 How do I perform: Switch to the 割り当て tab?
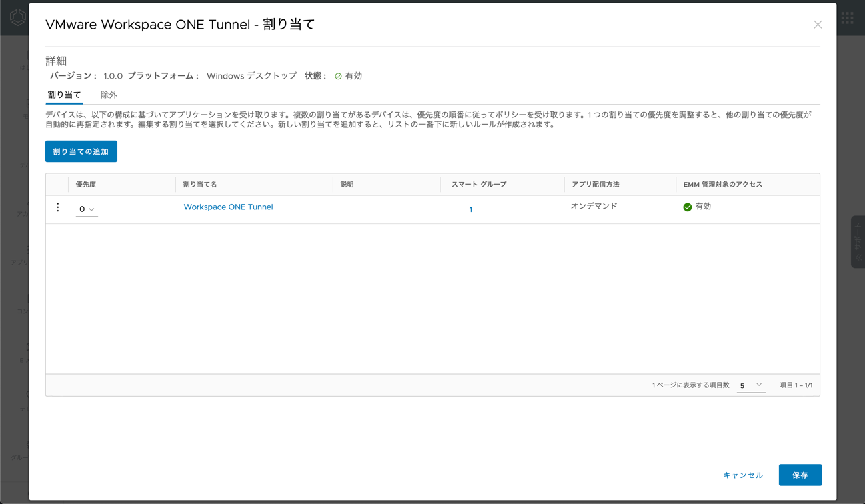point(64,95)
